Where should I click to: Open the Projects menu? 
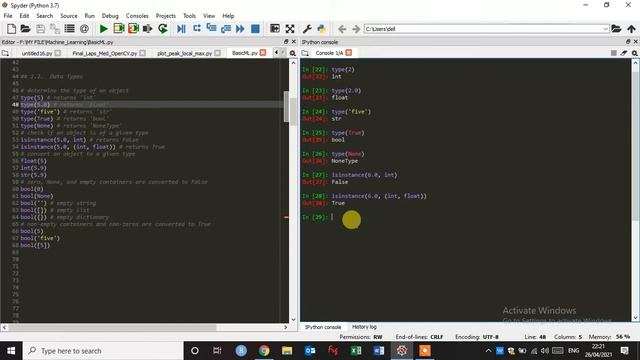165,16
